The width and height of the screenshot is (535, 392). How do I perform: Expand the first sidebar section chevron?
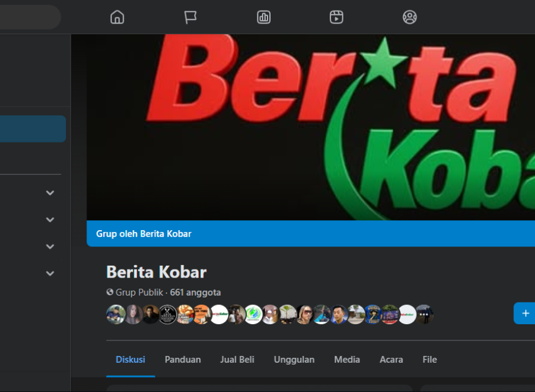[x=50, y=193]
